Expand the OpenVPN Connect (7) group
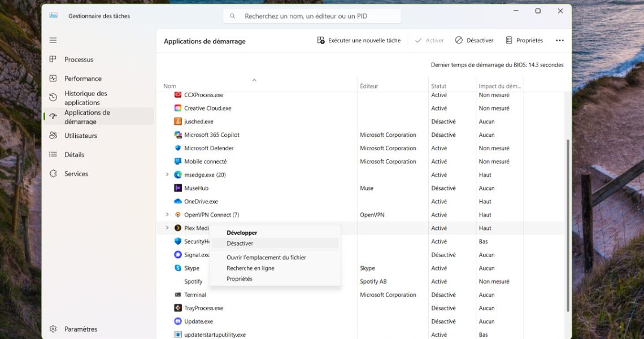Image resolution: width=644 pixels, height=339 pixels. (x=167, y=215)
